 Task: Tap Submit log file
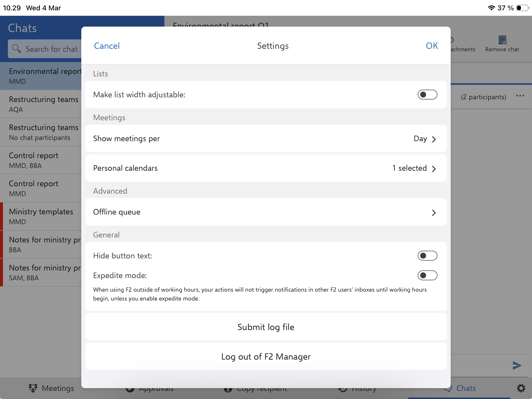click(x=266, y=327)
